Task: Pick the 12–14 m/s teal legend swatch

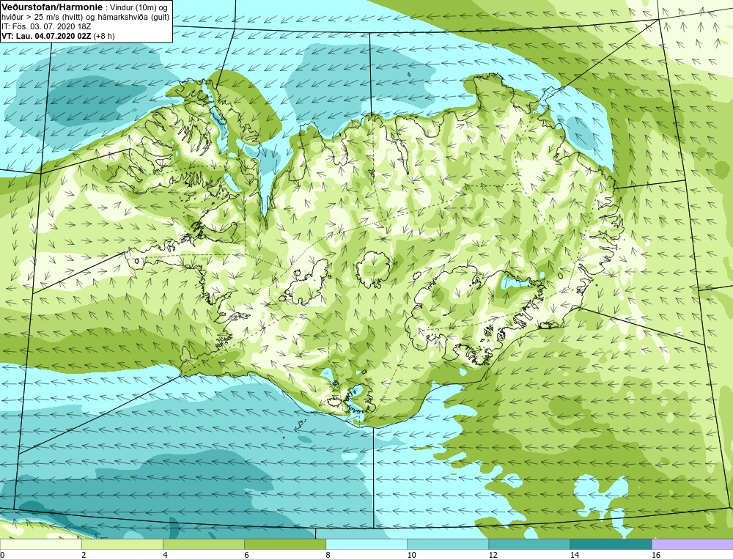Action: click(x=528, y=544)
